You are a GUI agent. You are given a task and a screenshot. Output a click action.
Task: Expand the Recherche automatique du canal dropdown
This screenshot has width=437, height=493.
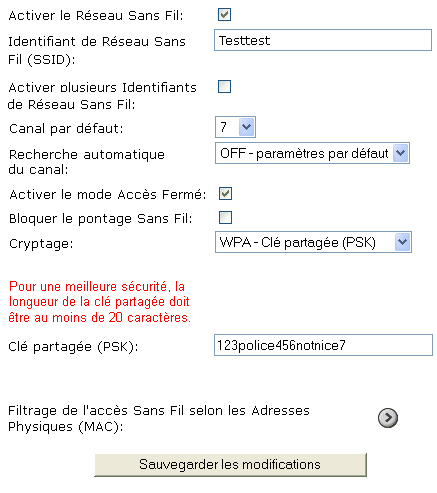(x=312, y=153)
